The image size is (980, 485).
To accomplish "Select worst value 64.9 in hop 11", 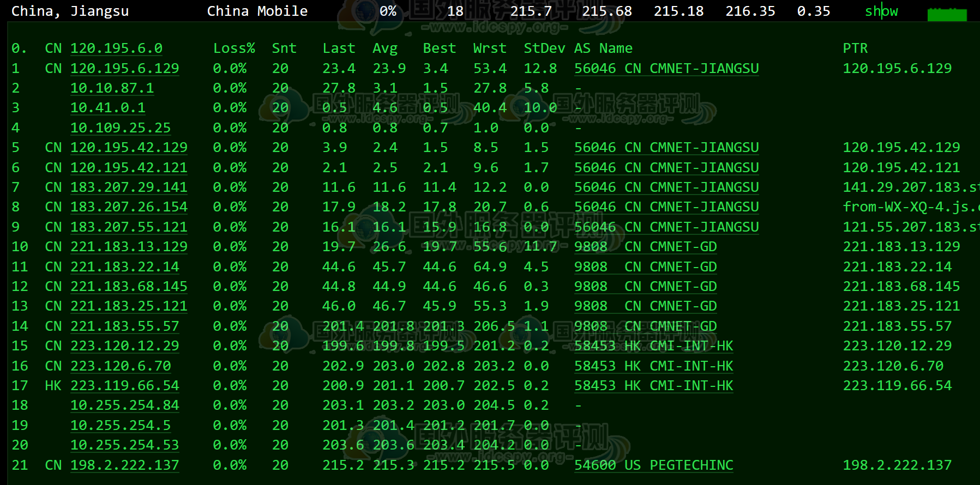I will 490,267.
